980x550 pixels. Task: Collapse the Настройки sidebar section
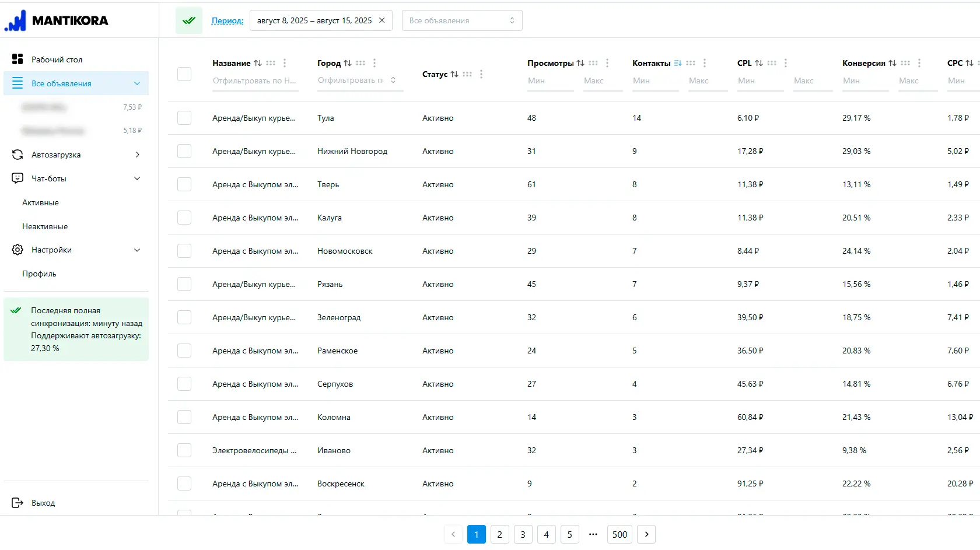click(137, 250)
